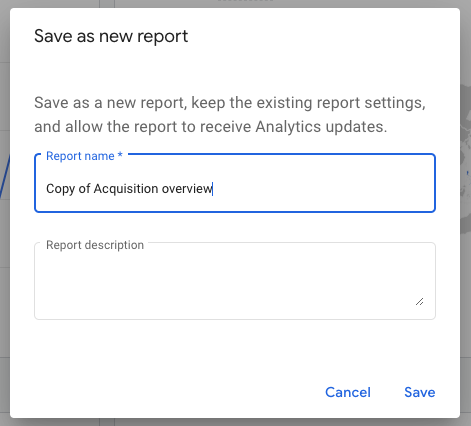Image resolution: width=471 pixels, height=426 pixels.
Task: Click into the Report description text area
Action: point(235,281)
